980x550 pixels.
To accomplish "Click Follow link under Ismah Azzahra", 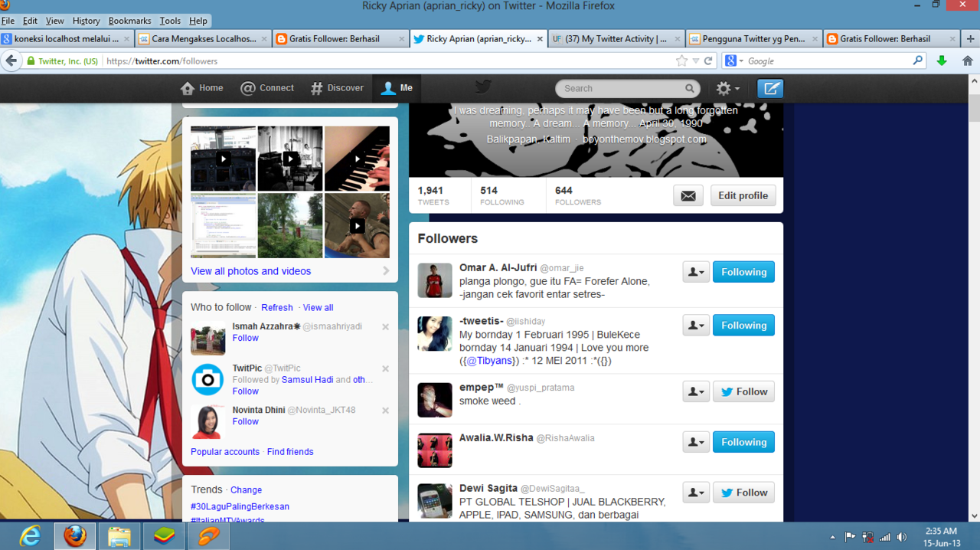I will 246,338.
